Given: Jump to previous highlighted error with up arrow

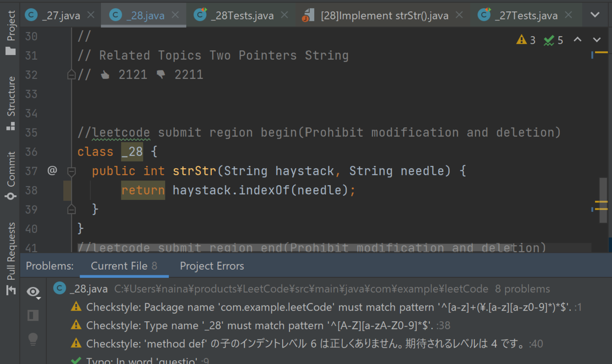Looking at the screenshot, I should pos(578,39).
